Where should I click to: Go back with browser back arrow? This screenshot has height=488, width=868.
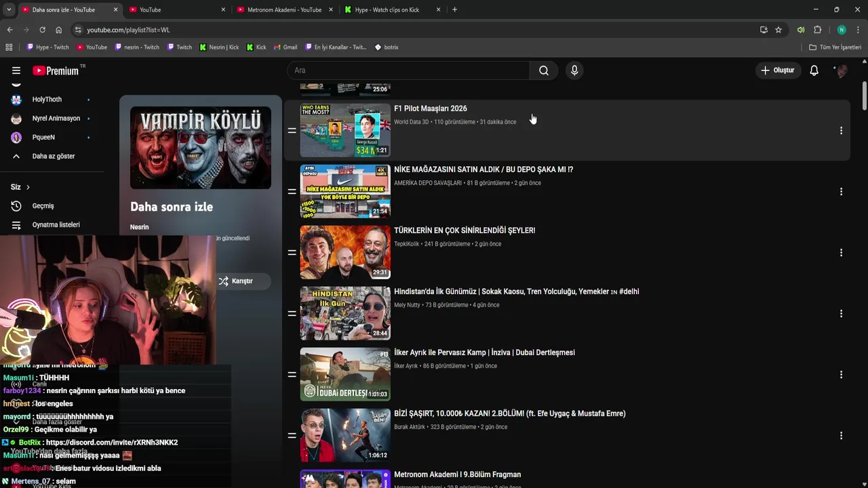(x=9, y=30)
